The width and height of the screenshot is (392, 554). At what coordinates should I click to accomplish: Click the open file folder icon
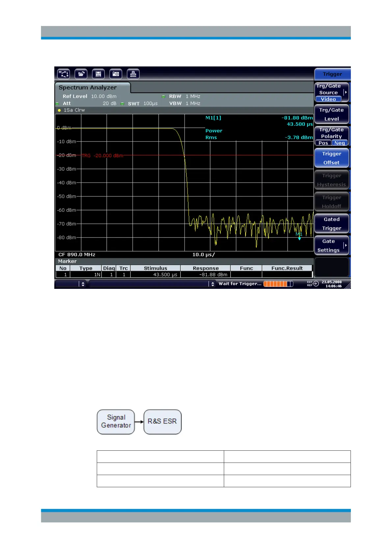tap(81, 74)
